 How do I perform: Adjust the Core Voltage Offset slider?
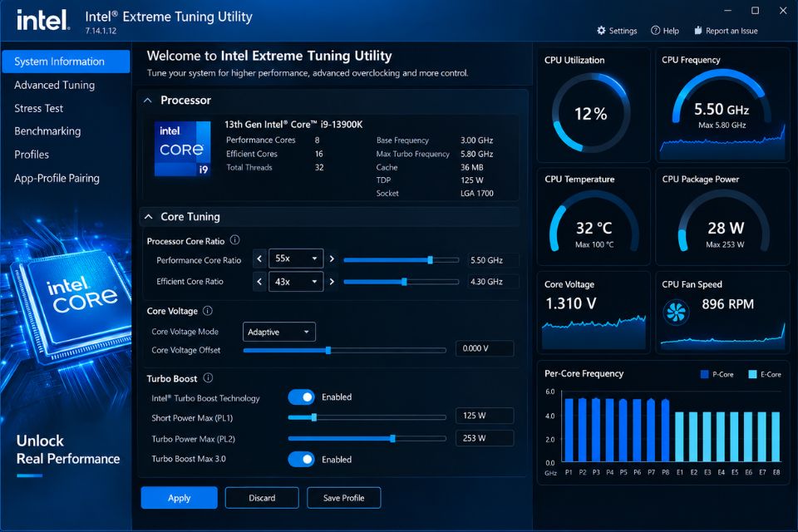coord(344,350)
